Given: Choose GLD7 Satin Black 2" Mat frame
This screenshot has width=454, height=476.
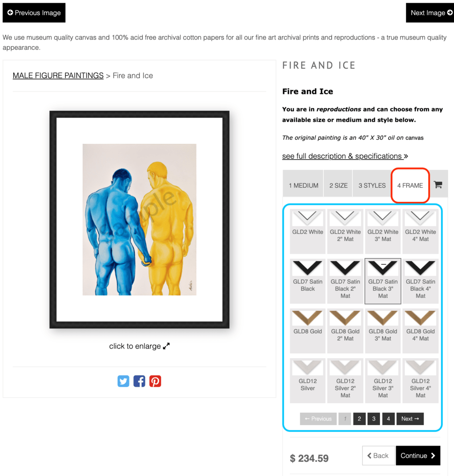Looking at the screenshot, I should point(345,281).
